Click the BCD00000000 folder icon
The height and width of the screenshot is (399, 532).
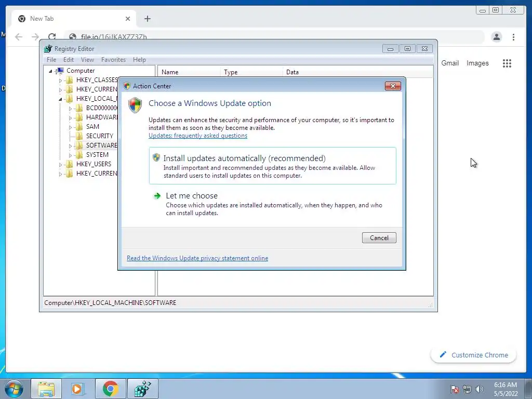click(79, 108)
